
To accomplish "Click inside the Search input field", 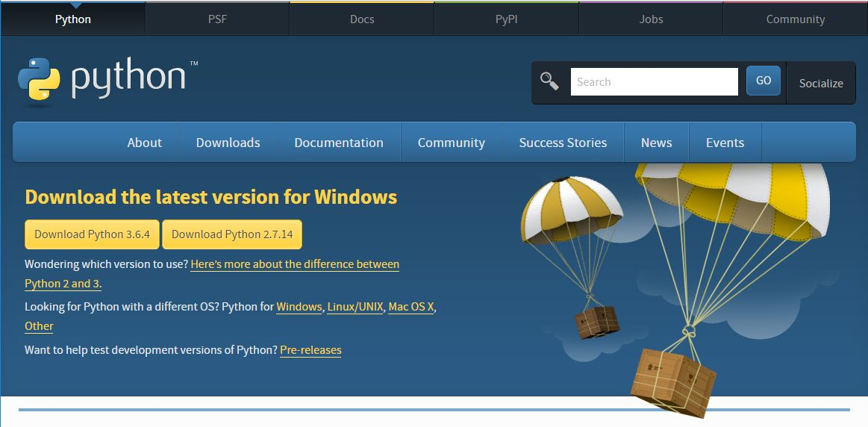I will point(655,81).
